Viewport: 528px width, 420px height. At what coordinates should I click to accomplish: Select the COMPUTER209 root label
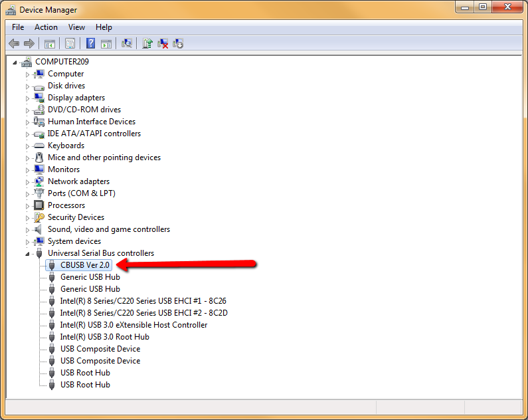click(62, 62)
